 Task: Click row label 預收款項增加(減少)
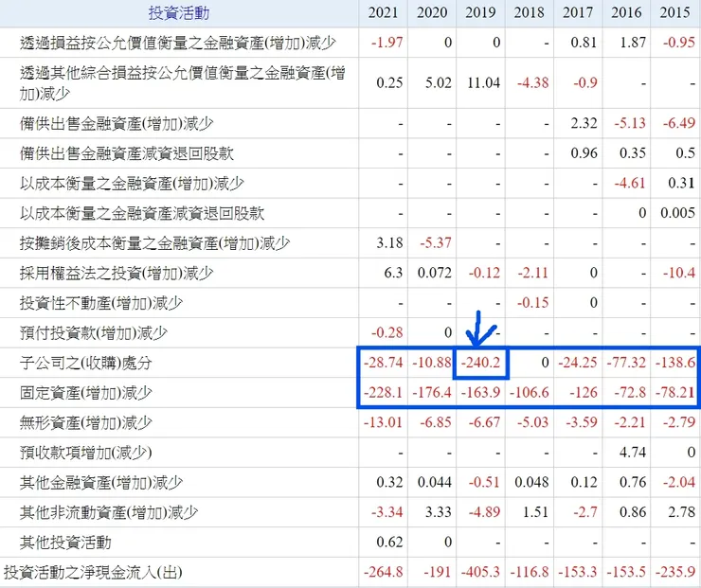click(x=86, y=453)
